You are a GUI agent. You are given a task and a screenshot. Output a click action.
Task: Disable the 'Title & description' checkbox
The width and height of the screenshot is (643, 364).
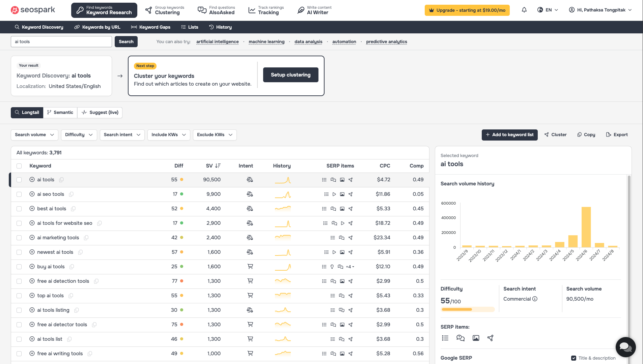click(x=574, y=358)
